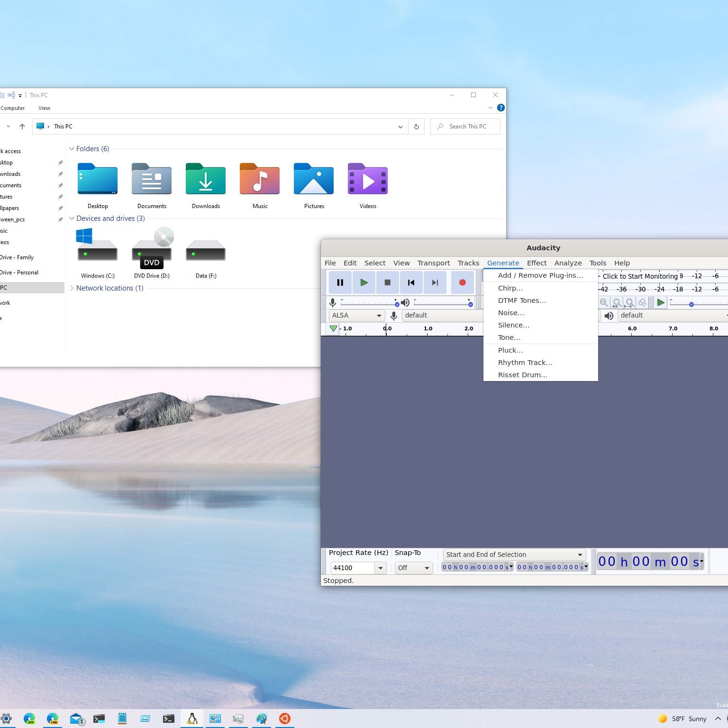Select Risset Drum... in the Generate menu
Image resolution: width=728 pixels, height=728 pixels.
click(x=540, y=375)
